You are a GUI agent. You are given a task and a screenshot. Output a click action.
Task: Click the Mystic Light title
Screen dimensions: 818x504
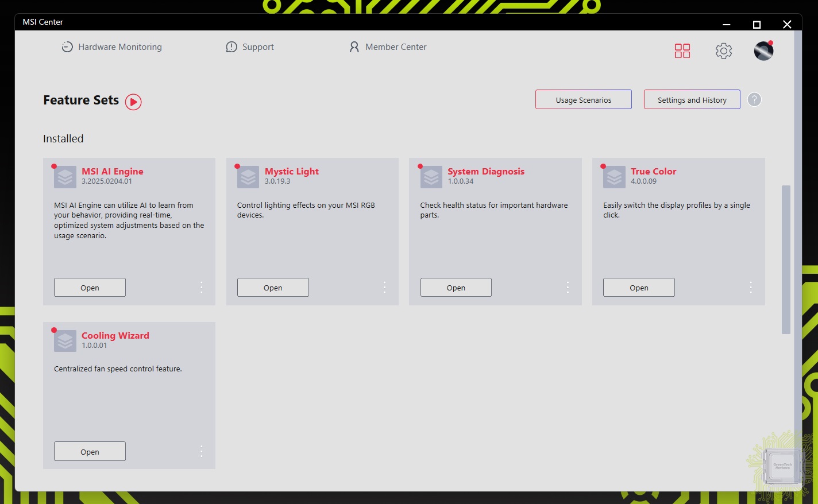coord(292,171)
